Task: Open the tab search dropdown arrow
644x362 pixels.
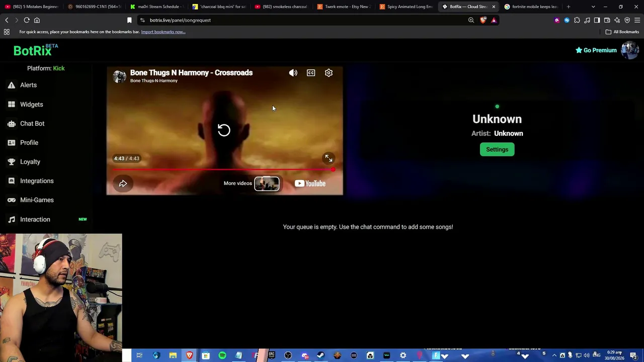Action: point(593,7)
